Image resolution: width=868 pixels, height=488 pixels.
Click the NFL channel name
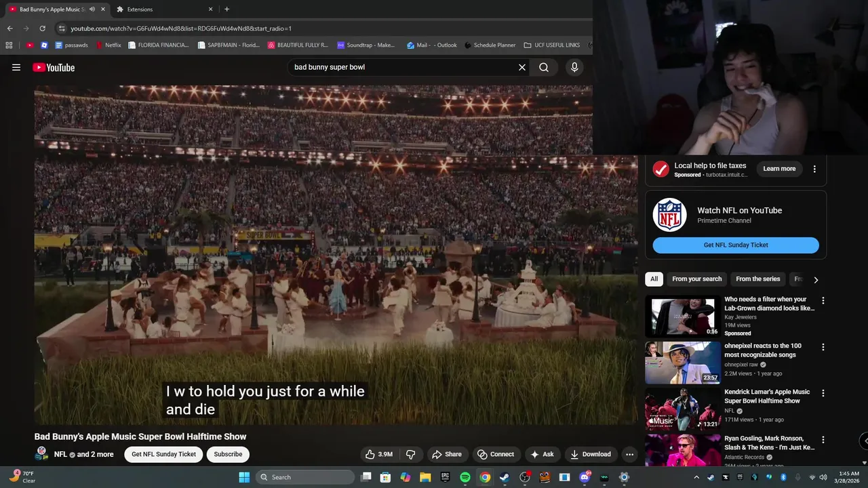[60, 454]
